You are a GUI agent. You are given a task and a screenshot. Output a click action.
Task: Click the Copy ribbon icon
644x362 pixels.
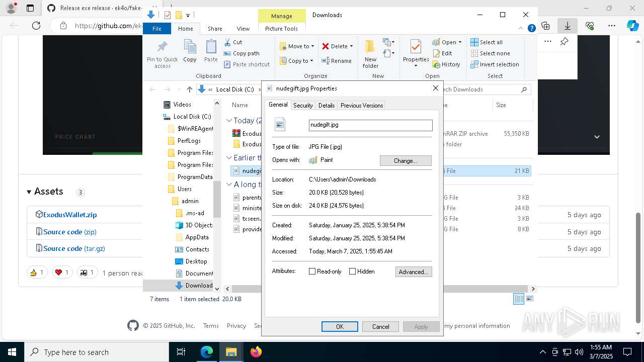point(190,51)
